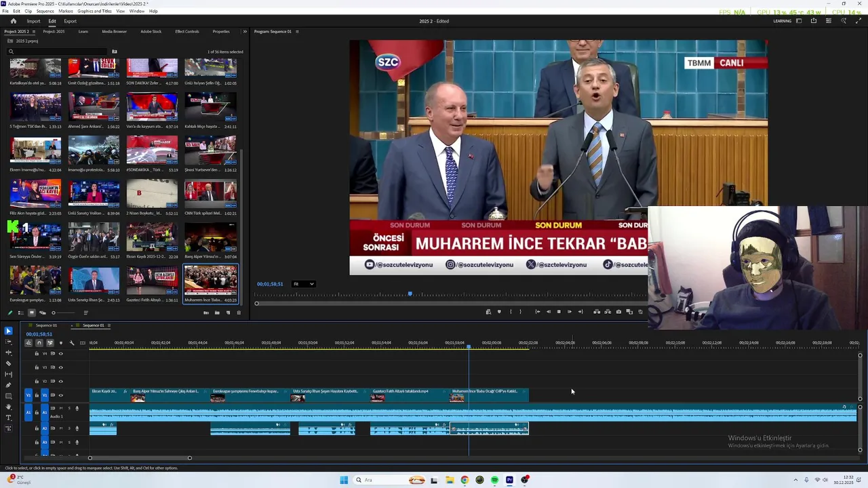Stop playback in Program monitor
Screen dimensions: 868x488
coord(559,312)
